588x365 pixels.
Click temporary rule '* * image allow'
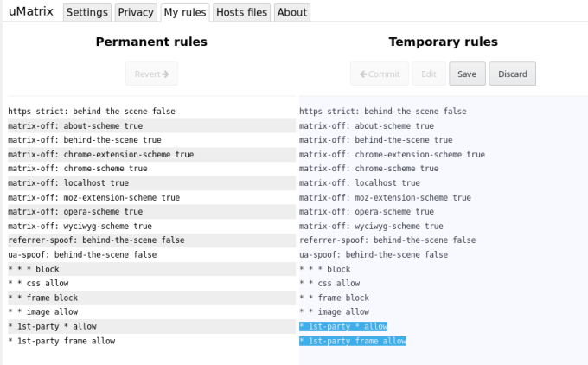[x=334, y=311]
